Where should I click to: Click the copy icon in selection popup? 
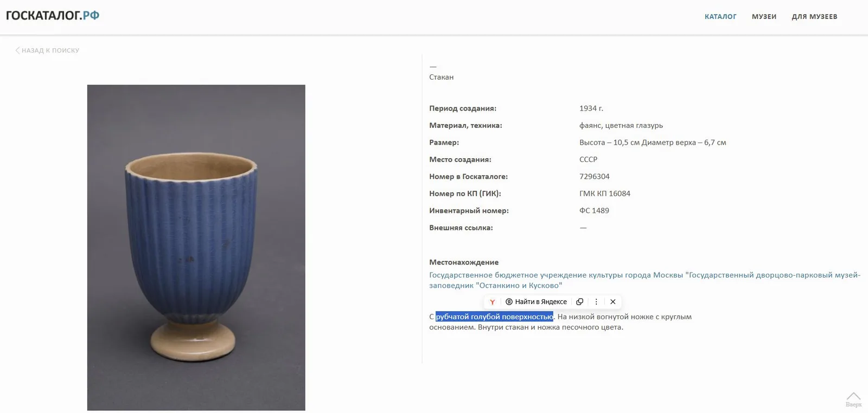[x=579, y=302]
